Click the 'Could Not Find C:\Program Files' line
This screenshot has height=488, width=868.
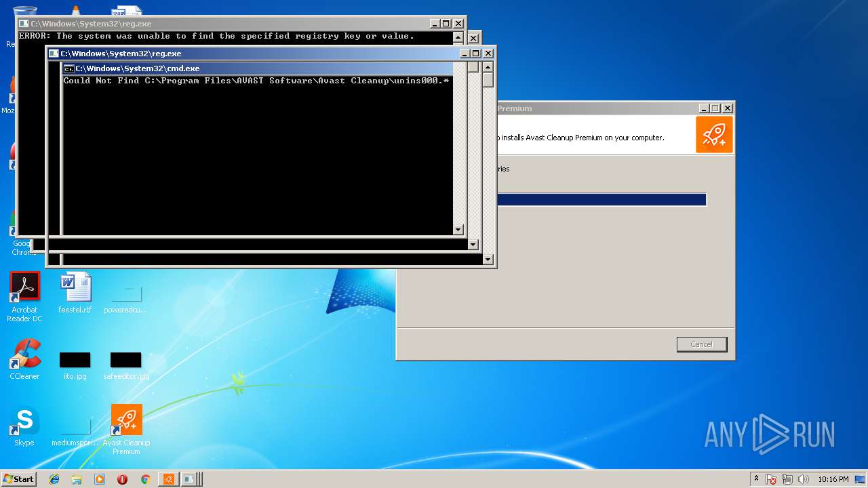(256, 81)
